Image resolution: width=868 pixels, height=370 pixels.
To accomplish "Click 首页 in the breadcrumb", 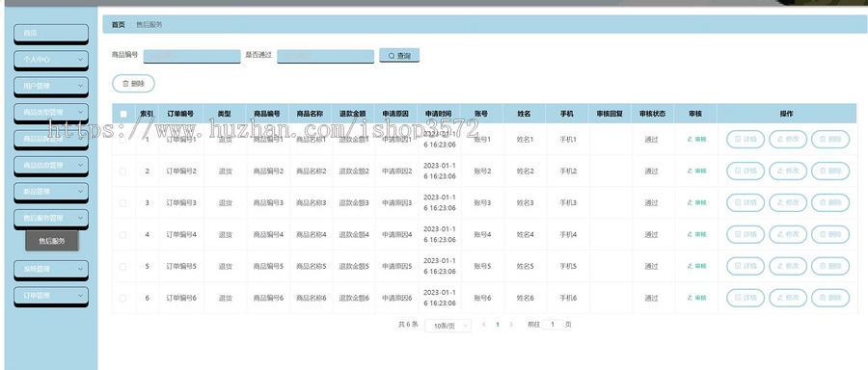I will click(118, 24).
